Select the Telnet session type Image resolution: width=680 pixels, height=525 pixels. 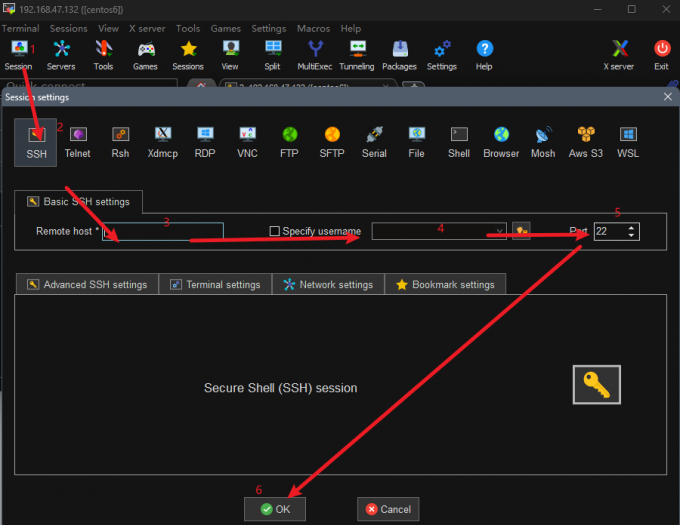[78, 142]
